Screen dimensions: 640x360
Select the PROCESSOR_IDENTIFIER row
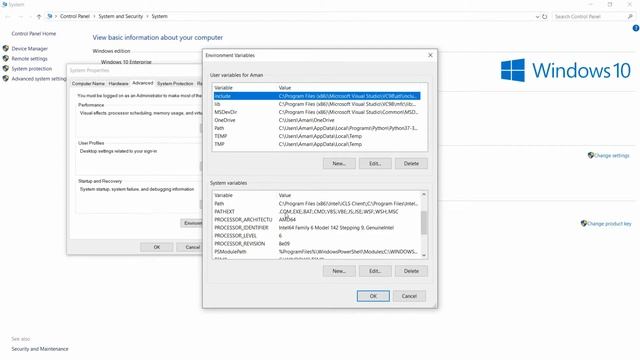(x=317, y=228)
